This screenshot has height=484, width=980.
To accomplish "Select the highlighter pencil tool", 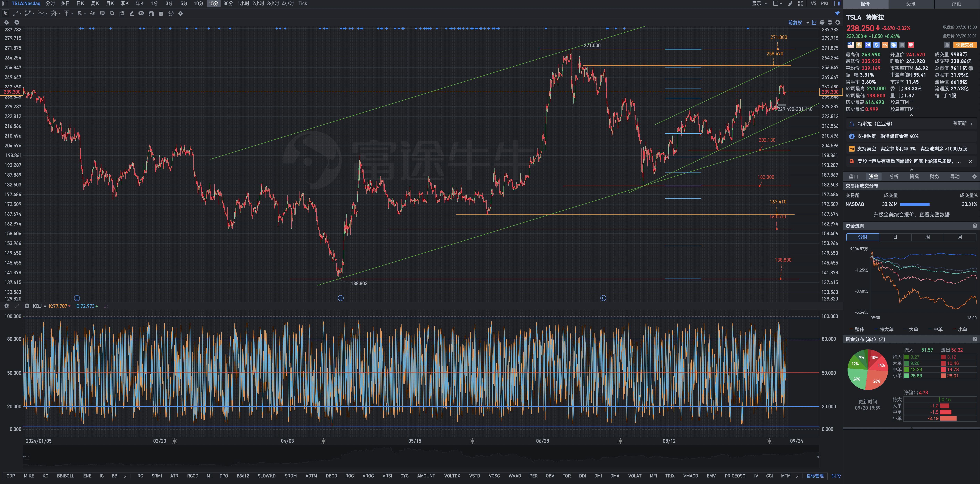I will [132, 13].
